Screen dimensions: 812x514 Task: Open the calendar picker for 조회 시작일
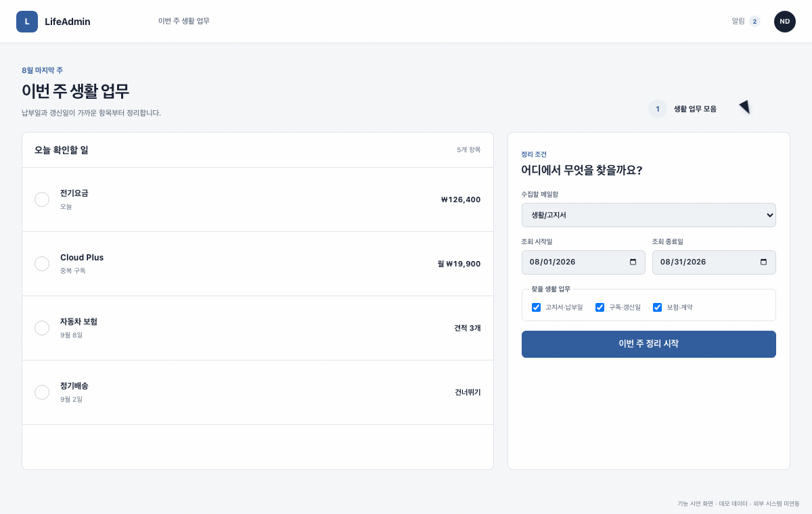[x=633, y=262]
